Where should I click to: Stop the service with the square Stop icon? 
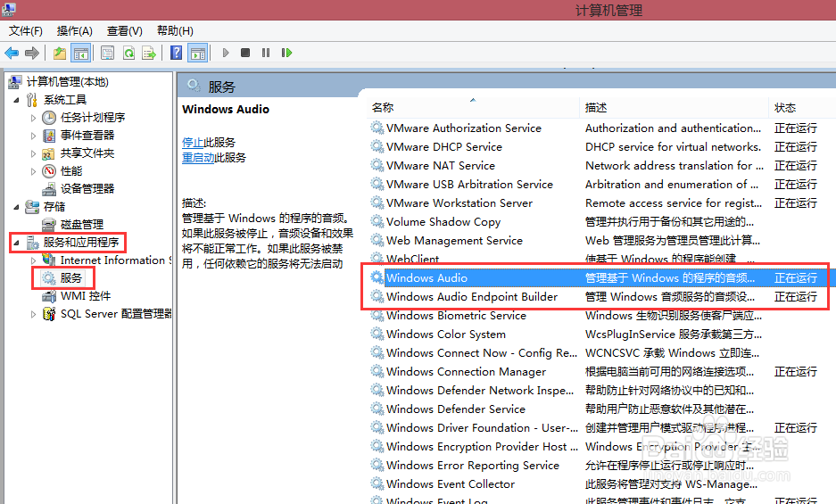click(245, 53)
